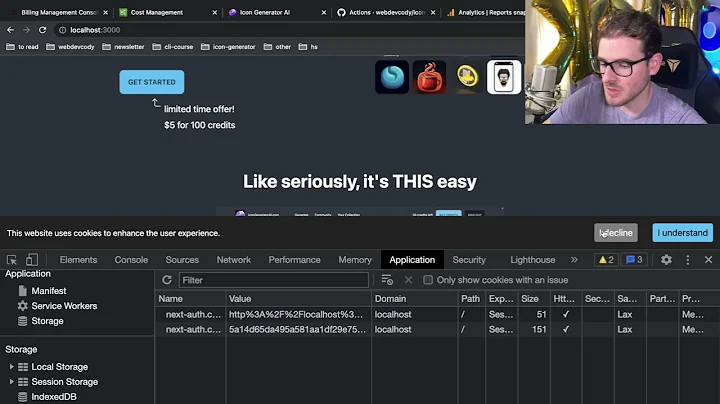Reload the localhost page
Viewport: 720px width, 404px height.
42,30
